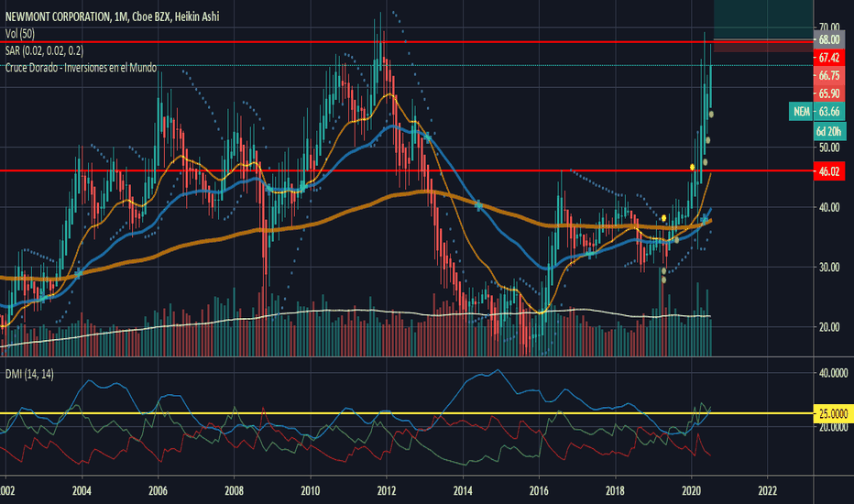
Task: Click the NEWMONT CORPORATION chart title
Action: [112, 16]
